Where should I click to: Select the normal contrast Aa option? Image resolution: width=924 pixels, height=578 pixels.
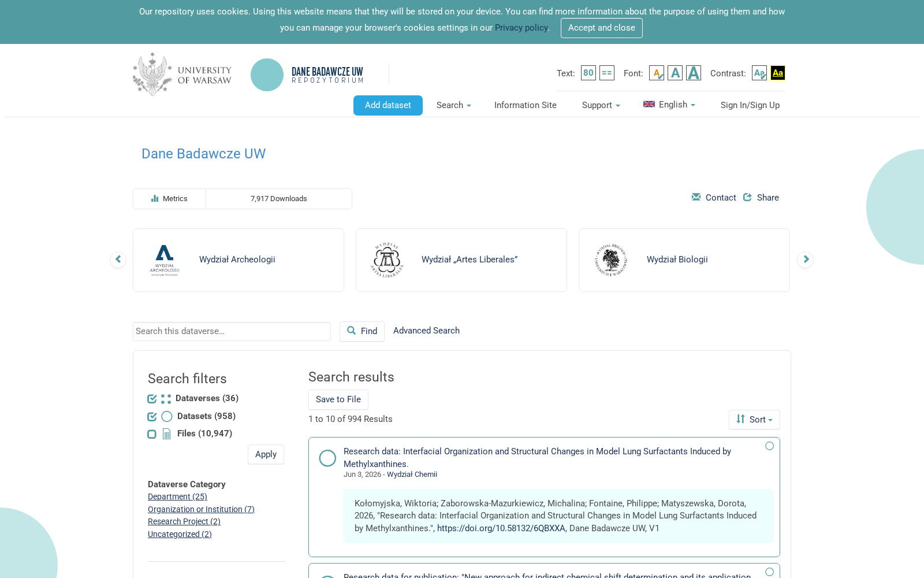click(759, 73)
